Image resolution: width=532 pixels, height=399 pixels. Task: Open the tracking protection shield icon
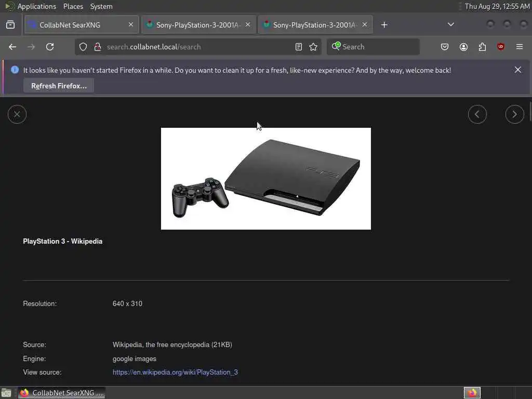tap(83, 47)
